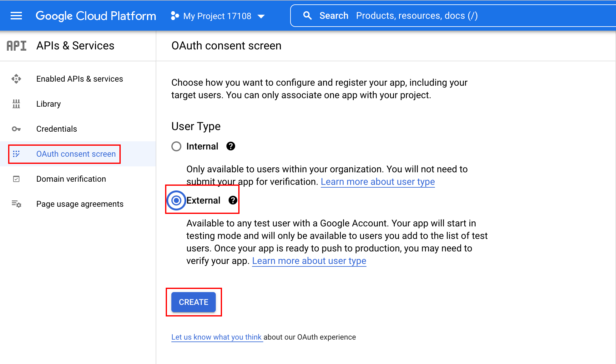The width and height of the screenshot is (616, 364).
Task: Click the OAuth consent screen icon
Action: coord(17,154)
